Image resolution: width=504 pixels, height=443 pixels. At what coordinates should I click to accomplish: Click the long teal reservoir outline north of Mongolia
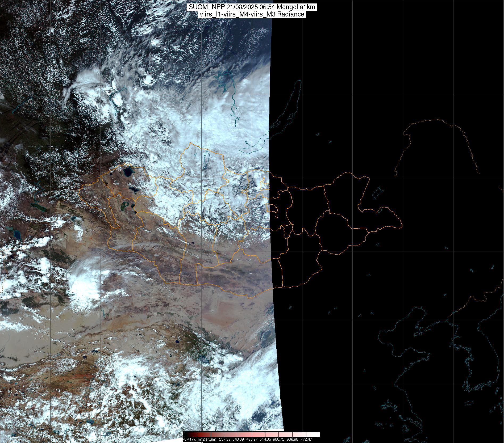click(x=234, y=104)
